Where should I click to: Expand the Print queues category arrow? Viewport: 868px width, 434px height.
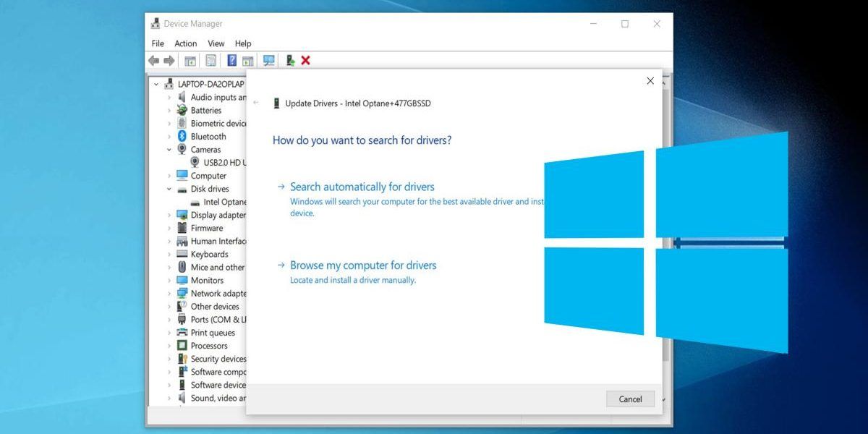pos(169,333)
